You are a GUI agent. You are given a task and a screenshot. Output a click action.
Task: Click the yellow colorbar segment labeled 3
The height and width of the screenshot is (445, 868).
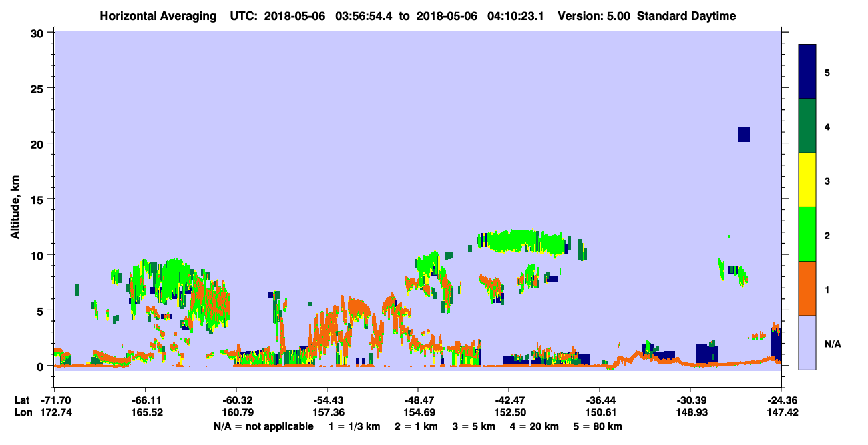[807, 180]
